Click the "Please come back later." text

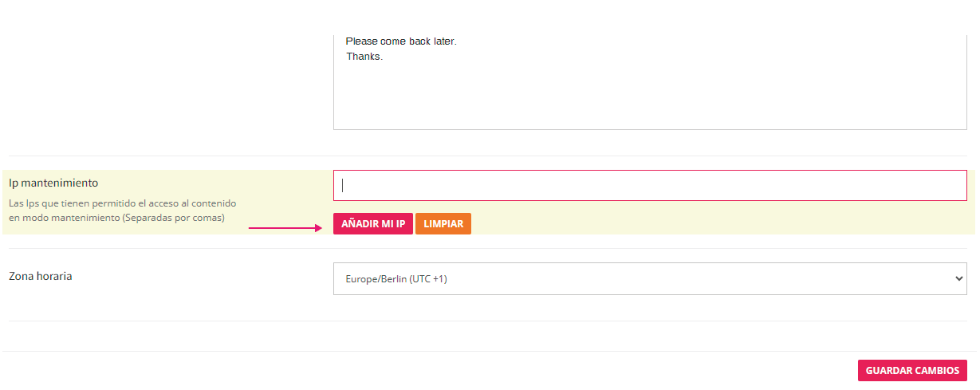401,41
